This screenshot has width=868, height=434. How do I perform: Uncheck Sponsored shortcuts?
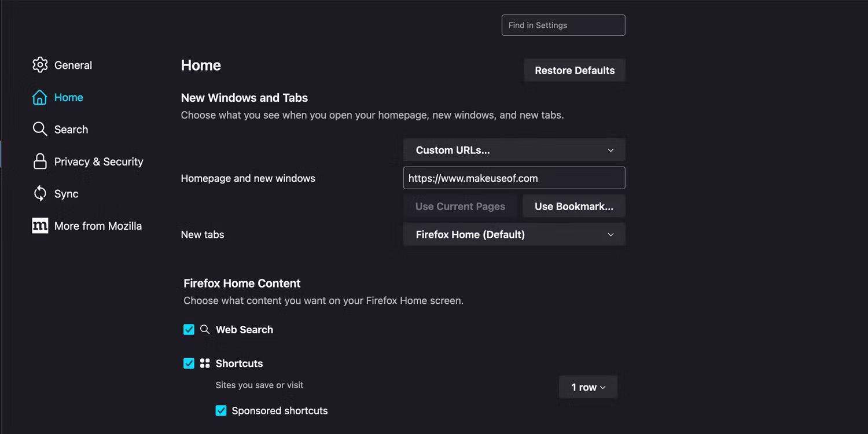220,410
